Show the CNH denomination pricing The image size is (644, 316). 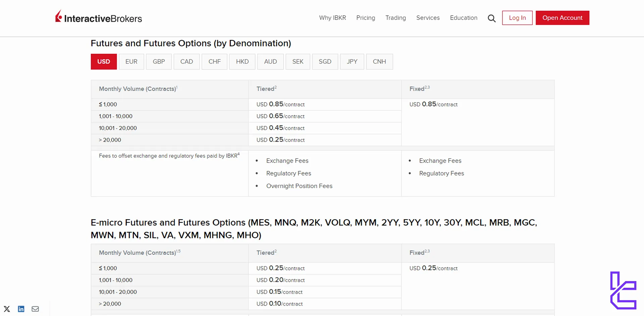(379, 62)
